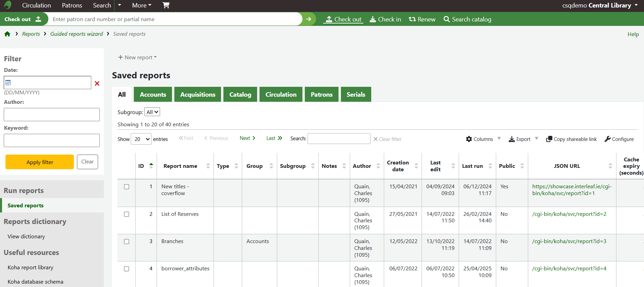644x287 pixels.
Task: Select checkbox for New titles - coverflow report
Action: click(x=126, y=187)
